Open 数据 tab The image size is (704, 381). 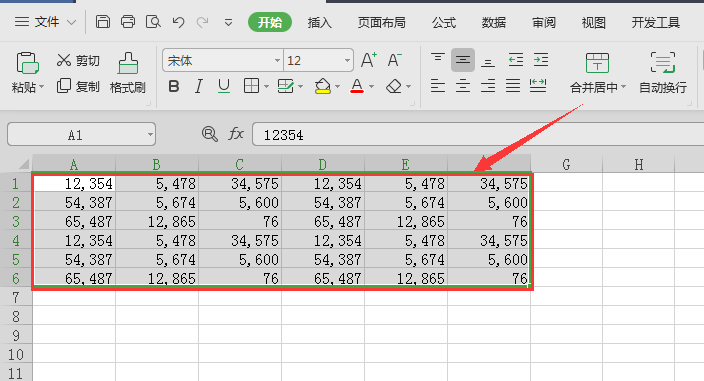[x=493, y=22]
